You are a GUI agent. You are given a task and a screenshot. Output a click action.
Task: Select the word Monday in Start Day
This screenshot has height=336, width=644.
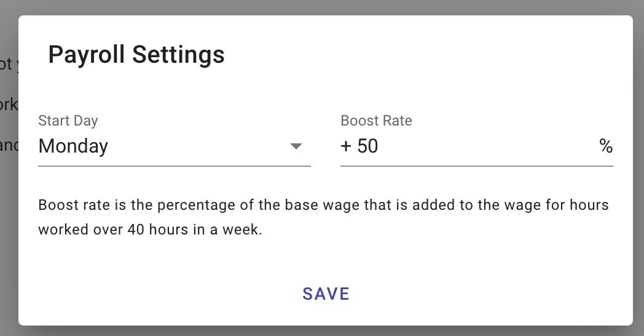pyautogui.click(x=73, y=146)
